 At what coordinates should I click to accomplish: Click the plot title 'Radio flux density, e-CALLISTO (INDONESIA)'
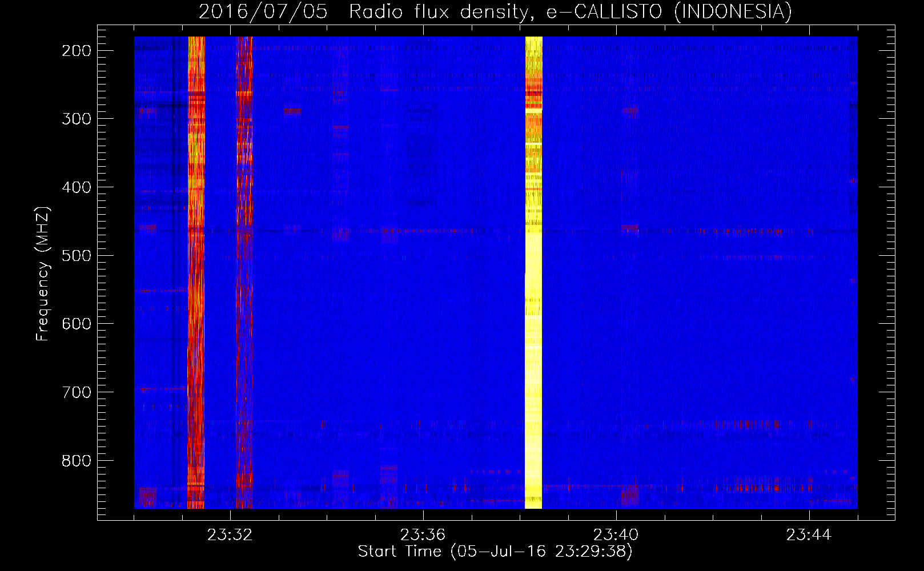tap(571, 11)
